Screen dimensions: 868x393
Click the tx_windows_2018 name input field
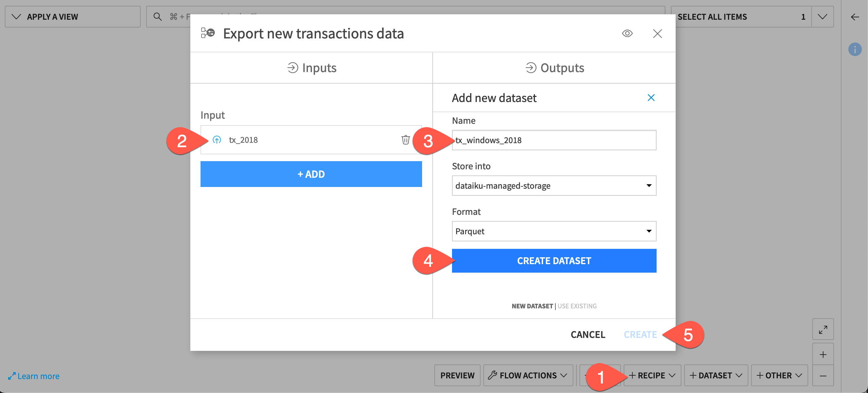(554, 140)
